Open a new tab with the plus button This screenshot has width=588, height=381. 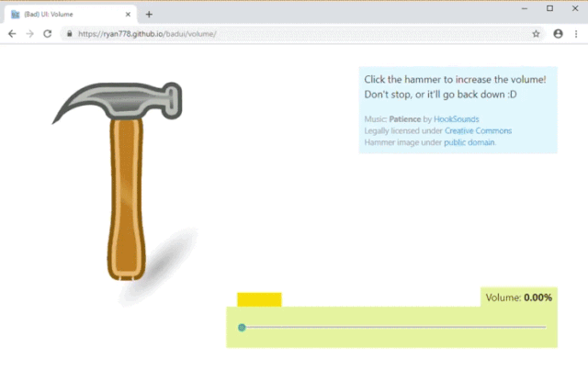click(x=149, y=15)
